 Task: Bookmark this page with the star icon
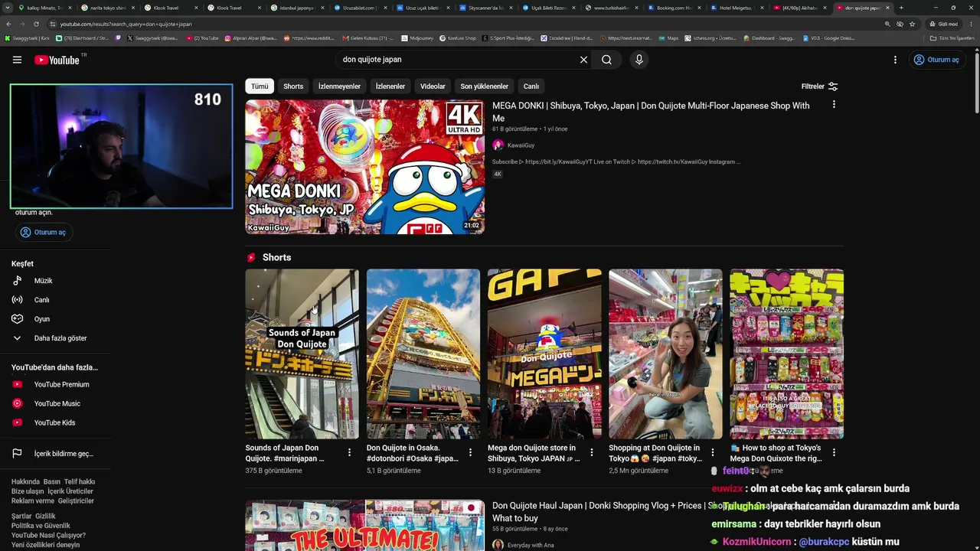click(912, 24)
